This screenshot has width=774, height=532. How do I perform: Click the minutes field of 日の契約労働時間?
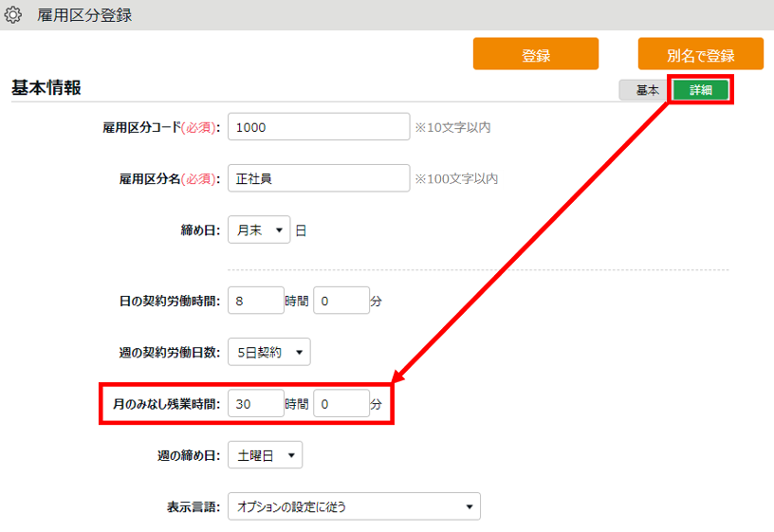coord(341,301)
